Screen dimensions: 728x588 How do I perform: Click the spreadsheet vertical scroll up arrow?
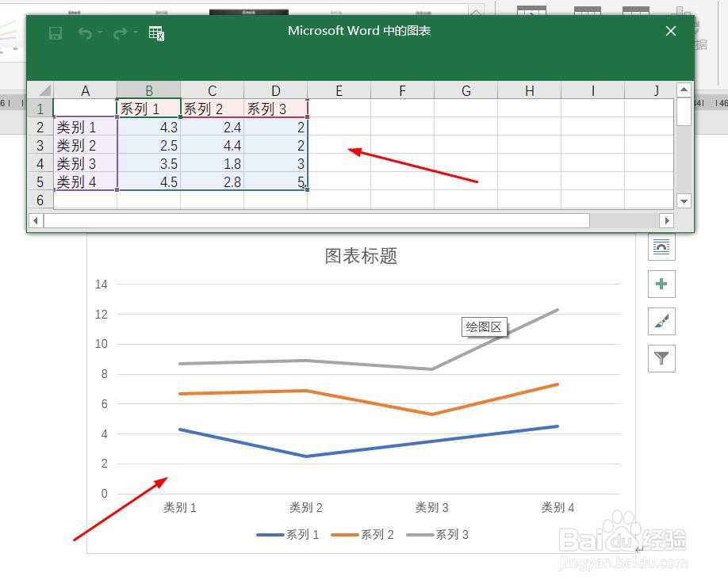[684, 90]
